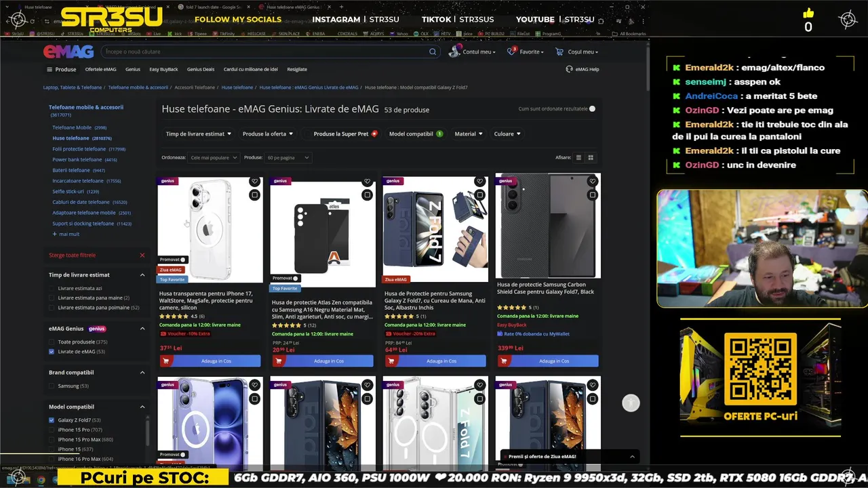This screenshot has height=488, width=868.
Task: Uncheck the Galaxy Z Fold7 model checkbox
Action: (52, 420)
